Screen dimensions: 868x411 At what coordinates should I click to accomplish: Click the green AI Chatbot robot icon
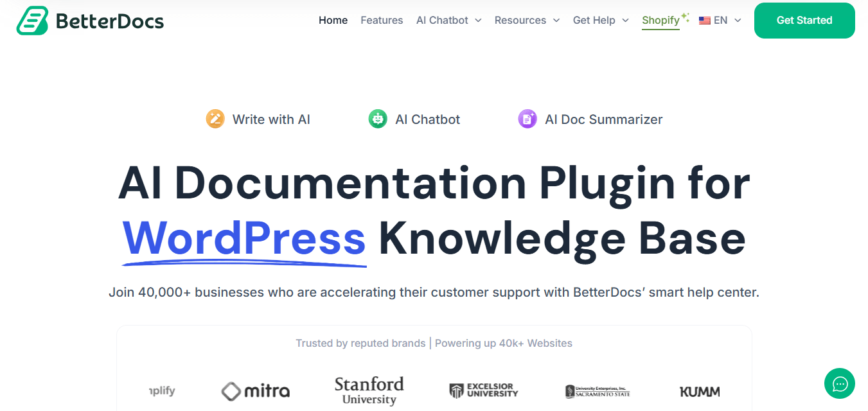coord(378,119)
